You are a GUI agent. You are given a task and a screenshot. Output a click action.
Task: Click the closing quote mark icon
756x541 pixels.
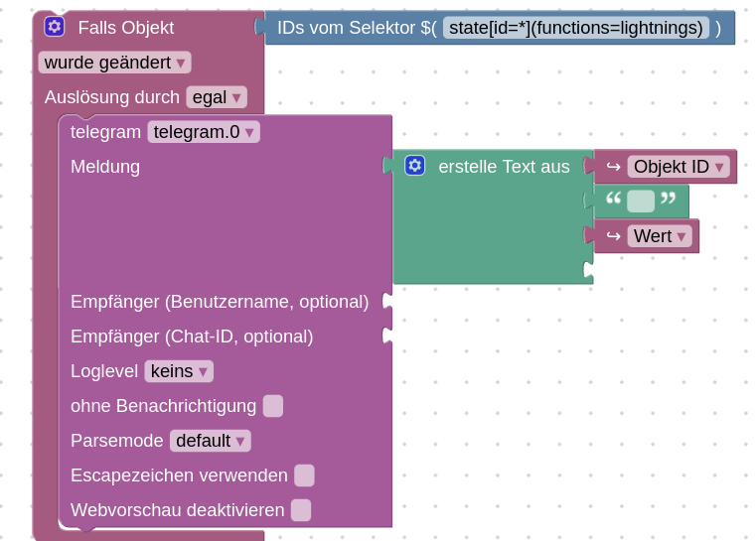[668, 201]
